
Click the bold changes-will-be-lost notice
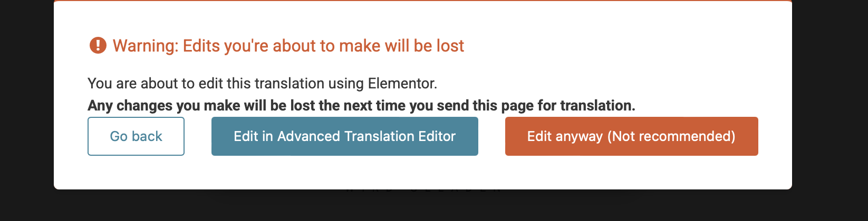click(x=361, y=105)
